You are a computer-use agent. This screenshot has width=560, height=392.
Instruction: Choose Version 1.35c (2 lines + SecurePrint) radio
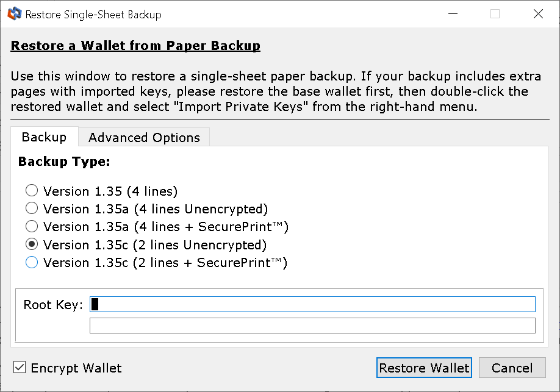pos(32,262)
